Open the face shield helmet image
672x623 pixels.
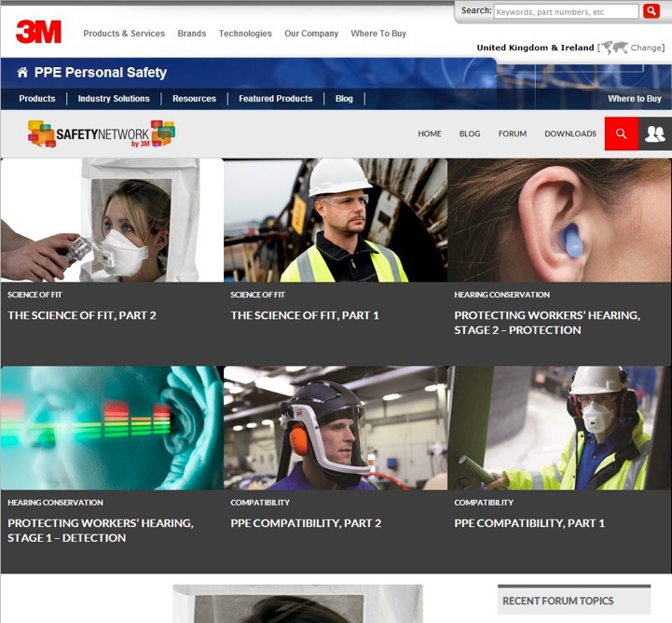(336, 428)
